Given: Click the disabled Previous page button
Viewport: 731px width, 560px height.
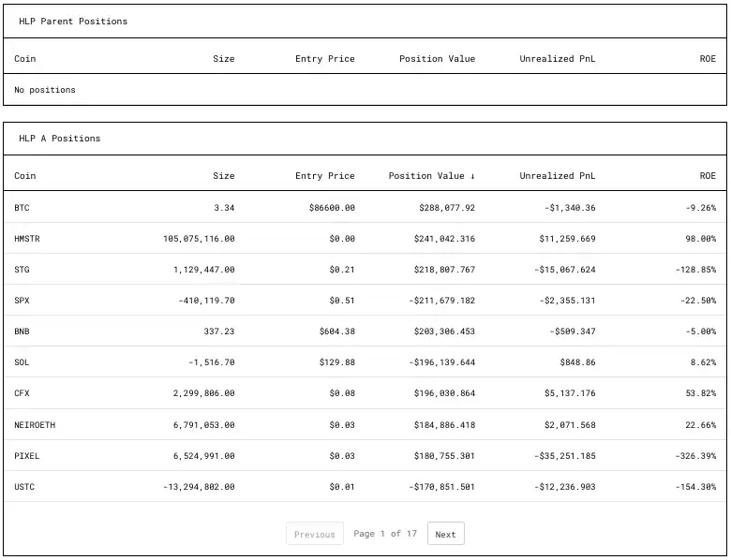Looking at the screenshot, I should pos(314,534).
